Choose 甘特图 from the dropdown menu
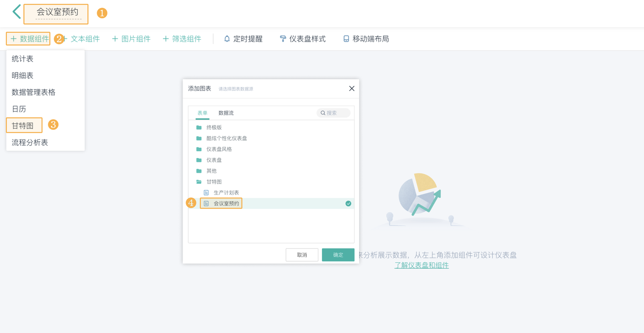Image resolution: width=644 pixels, height=333 pixels. pos(45,126)
